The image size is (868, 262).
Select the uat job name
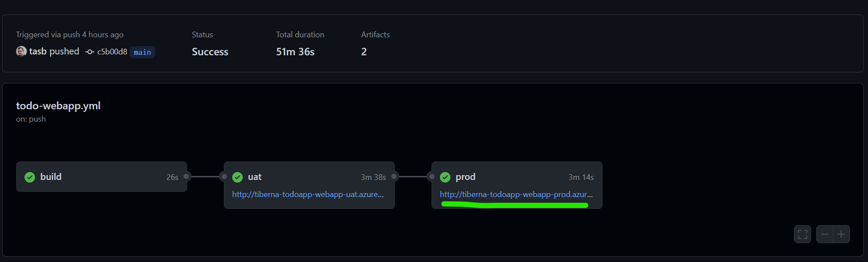pos(255,177)
